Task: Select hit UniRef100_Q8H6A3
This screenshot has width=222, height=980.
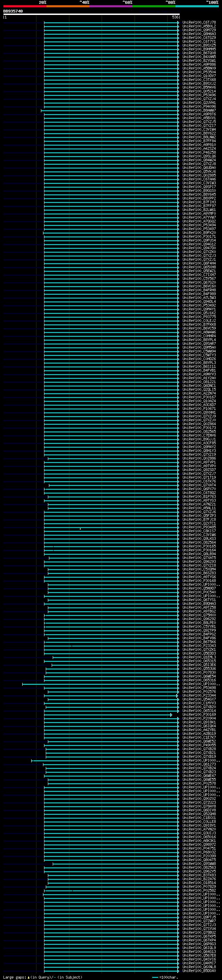Action: pyautogui.click(x=199, y=34)
